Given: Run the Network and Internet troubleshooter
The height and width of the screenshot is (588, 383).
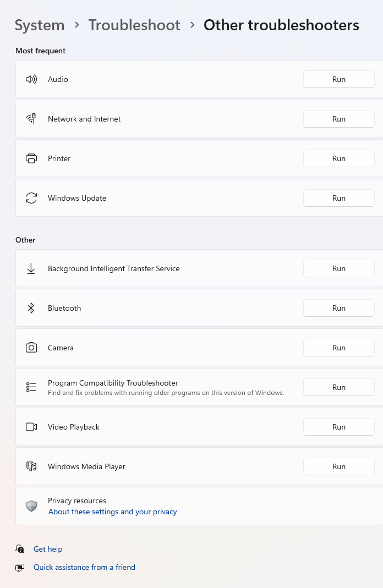Looking at the screenshot, I should tap(339, 119).
